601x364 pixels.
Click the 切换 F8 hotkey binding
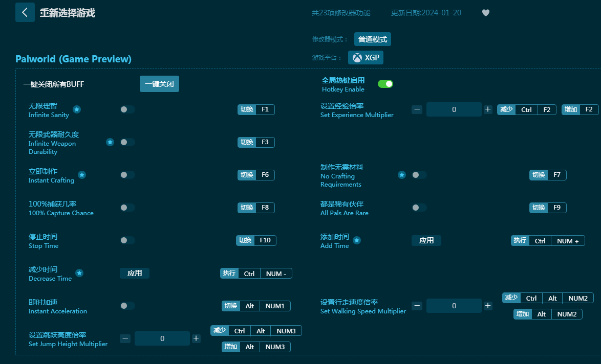(x=256, y=208)
